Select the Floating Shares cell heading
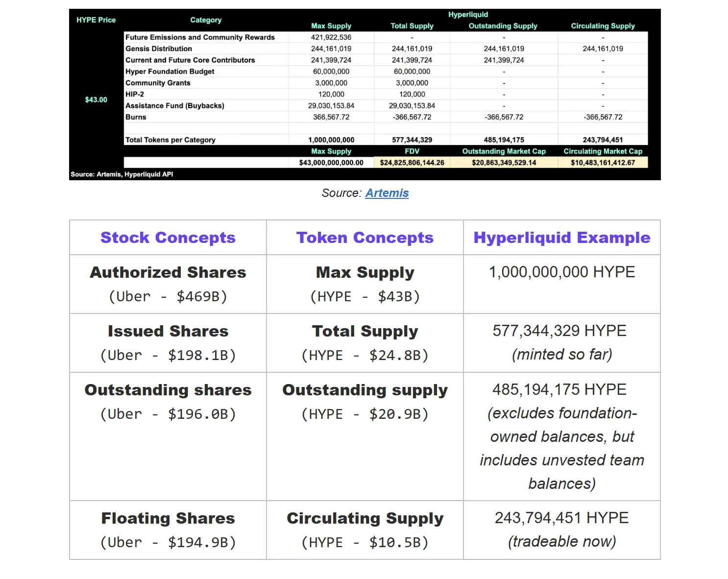The height and width of the screenshot is (579, 728). coord(168,518)
